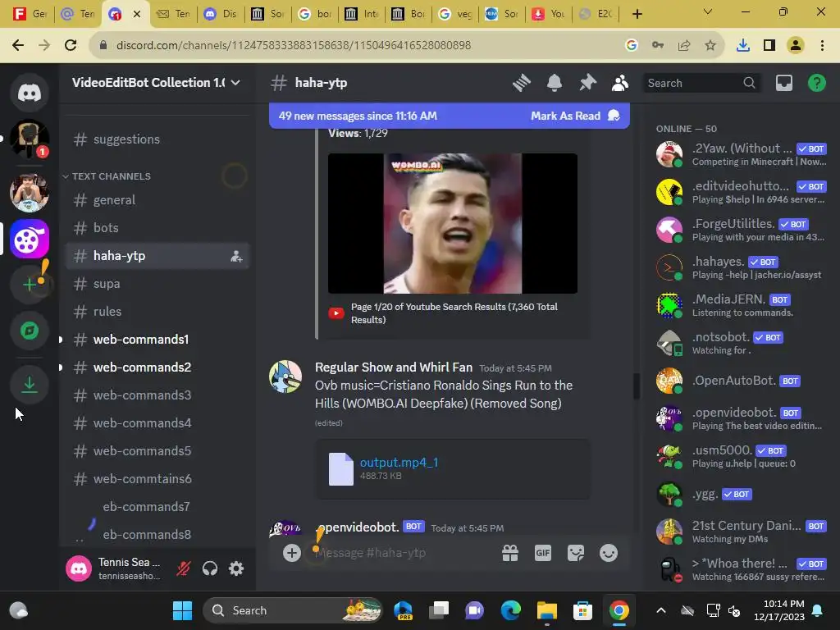Open .OpenAutoBot. member entry
The height and width of the screenshot is (630, 840).
(x=742, y=381)
